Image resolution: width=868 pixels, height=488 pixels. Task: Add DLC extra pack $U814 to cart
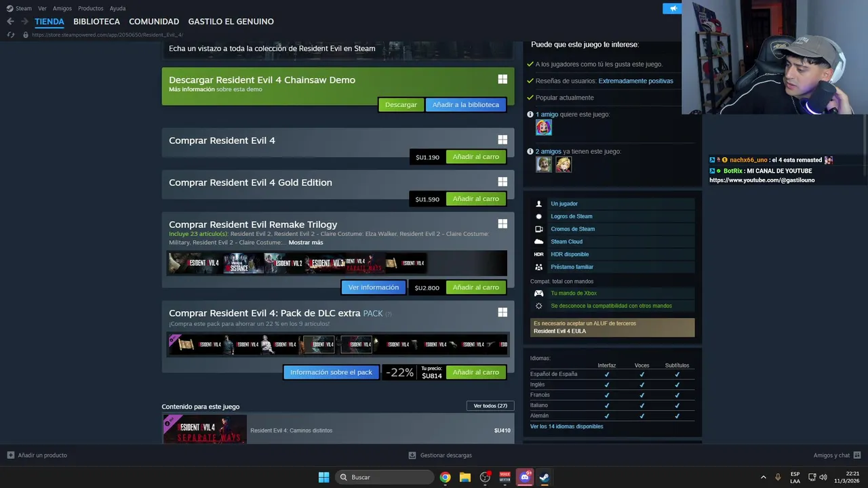click(476, 372)
